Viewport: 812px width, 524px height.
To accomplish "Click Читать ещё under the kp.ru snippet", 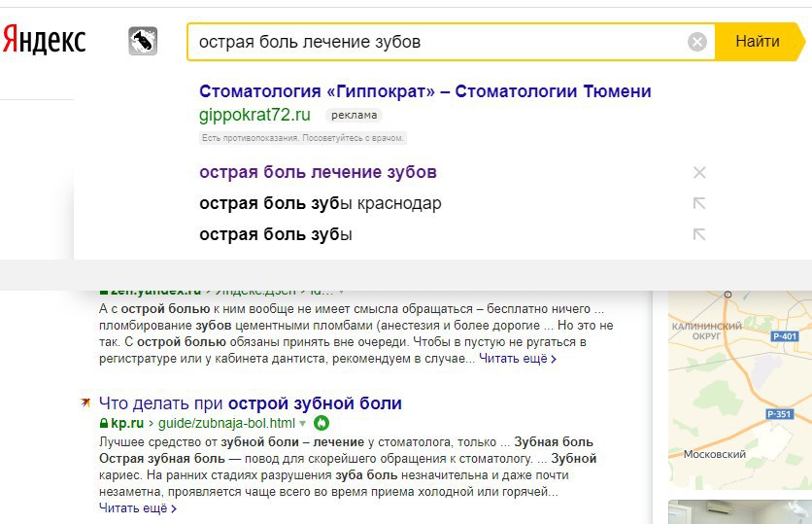I will pos(138,508).
